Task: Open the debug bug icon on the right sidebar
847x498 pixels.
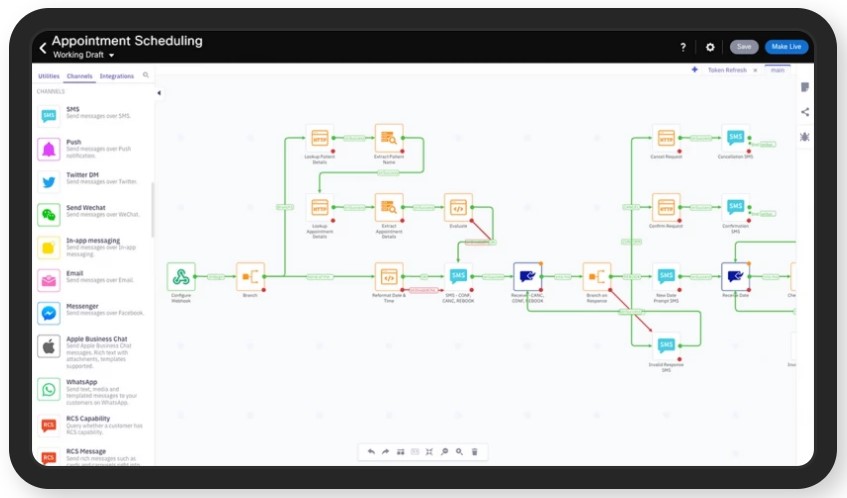Action: tap(805, 136)
